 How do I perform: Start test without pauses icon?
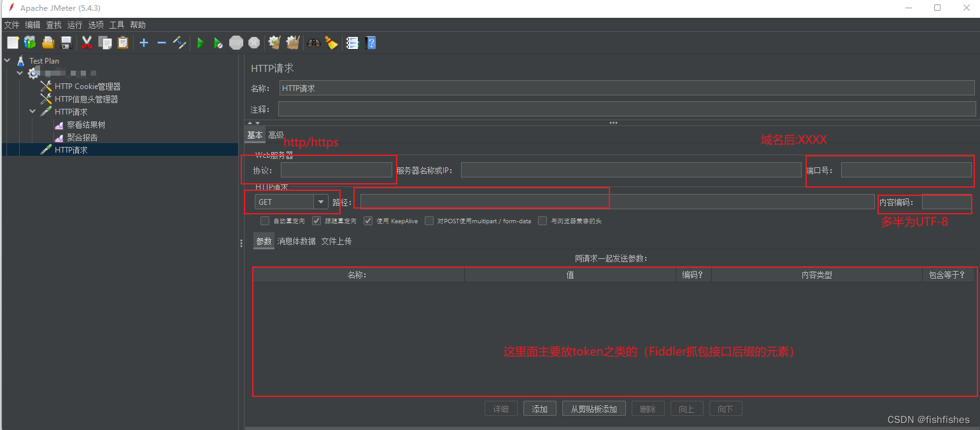tap(218, 43)
